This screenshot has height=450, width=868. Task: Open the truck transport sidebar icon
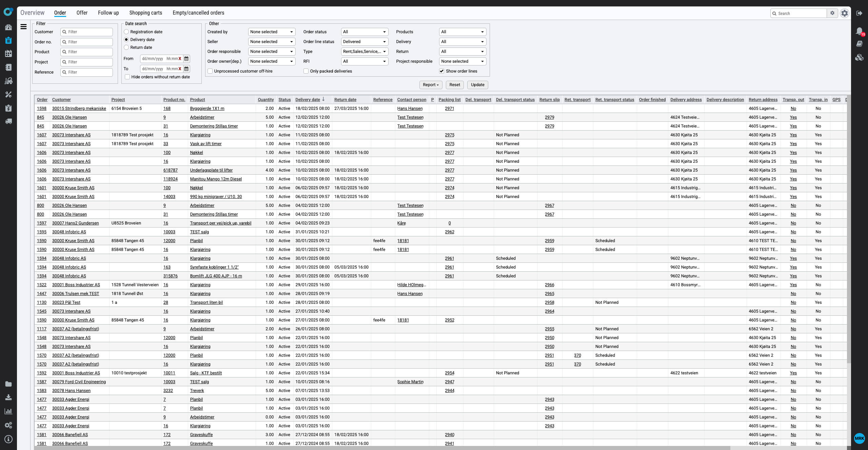click(x=8, y=121)
